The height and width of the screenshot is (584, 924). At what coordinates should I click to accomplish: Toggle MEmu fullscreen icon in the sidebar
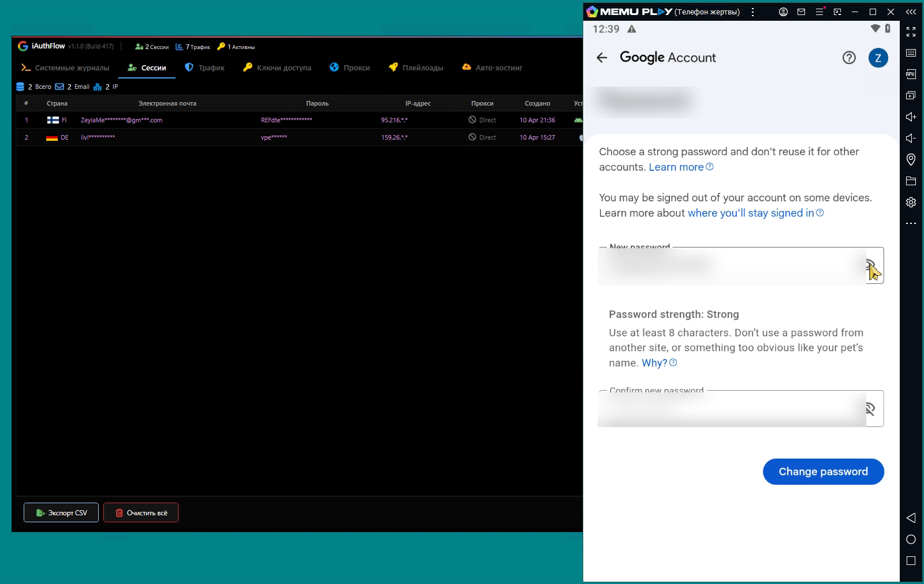coord(911,32)
